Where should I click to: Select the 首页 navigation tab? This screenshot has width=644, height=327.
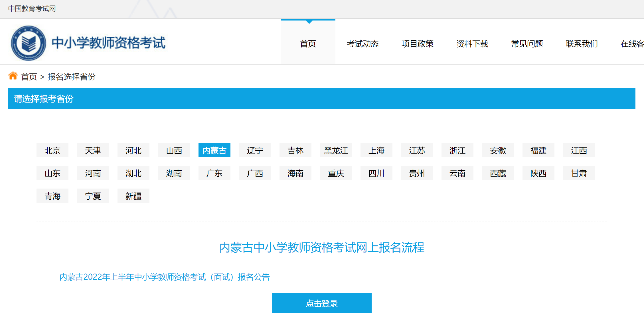coord(308,44)
